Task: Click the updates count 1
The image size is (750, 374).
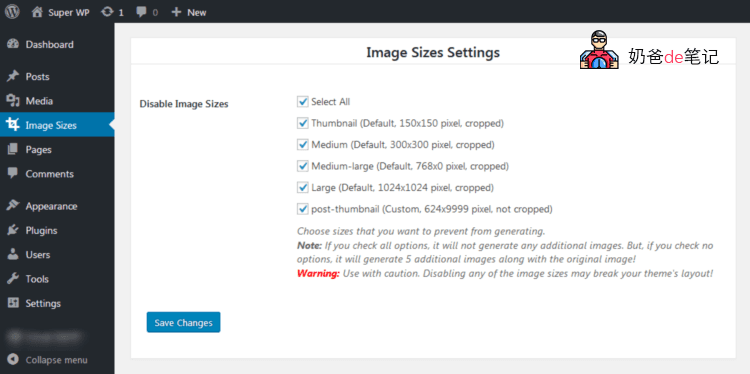Action: (x=121, y=13)
